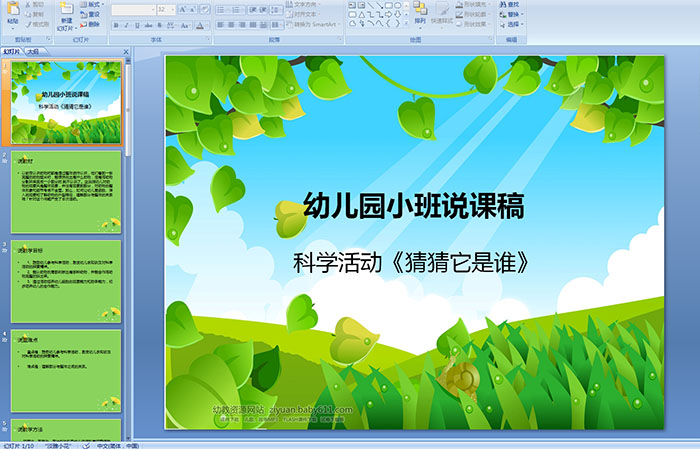Open the Clipboard pane launcher
This screenshot has width=700, height=449.
click(x=48, y=39)
